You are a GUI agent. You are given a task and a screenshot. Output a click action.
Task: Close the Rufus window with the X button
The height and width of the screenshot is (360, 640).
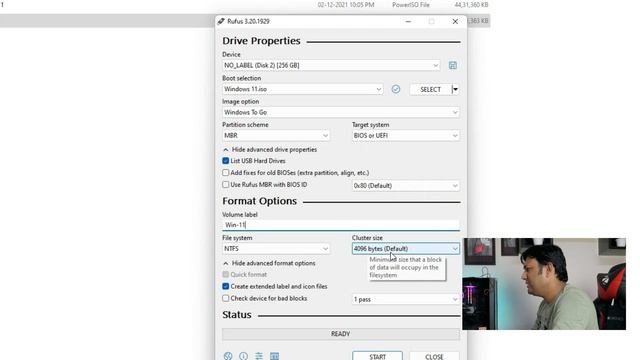click(455, 21)
